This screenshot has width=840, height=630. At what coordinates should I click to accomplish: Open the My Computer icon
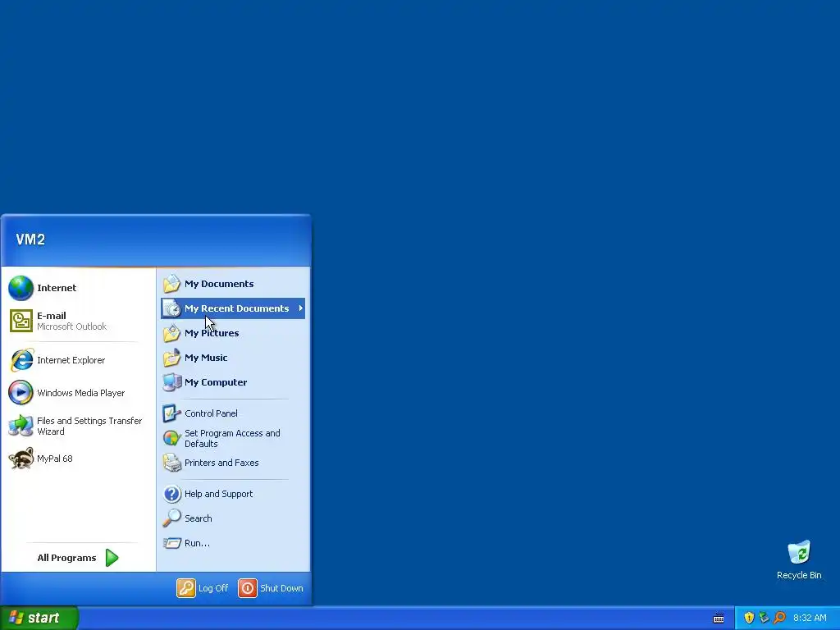[172, 382]
